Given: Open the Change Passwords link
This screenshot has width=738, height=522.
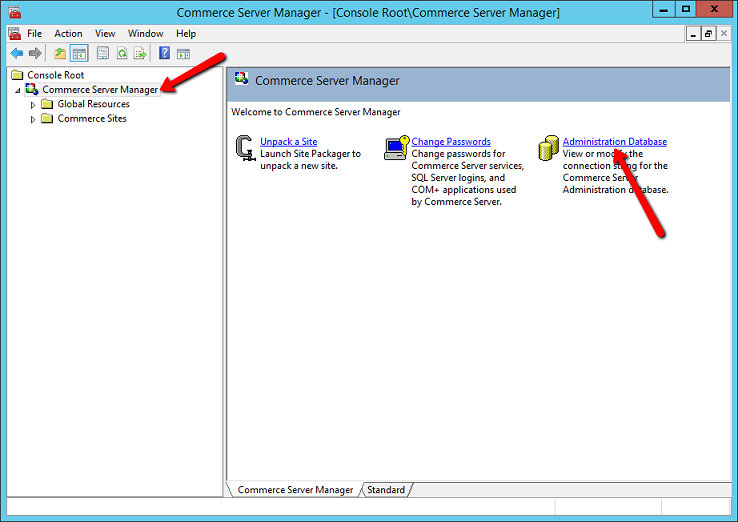Looking at the screenshot, I should point(451,141).
